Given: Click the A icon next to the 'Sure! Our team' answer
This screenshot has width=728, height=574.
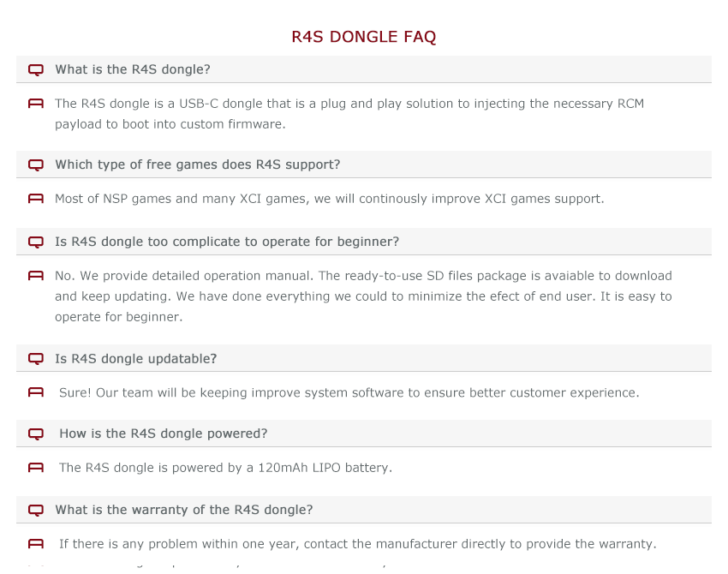Looking at the screenshot, I should tap(36, 392).
